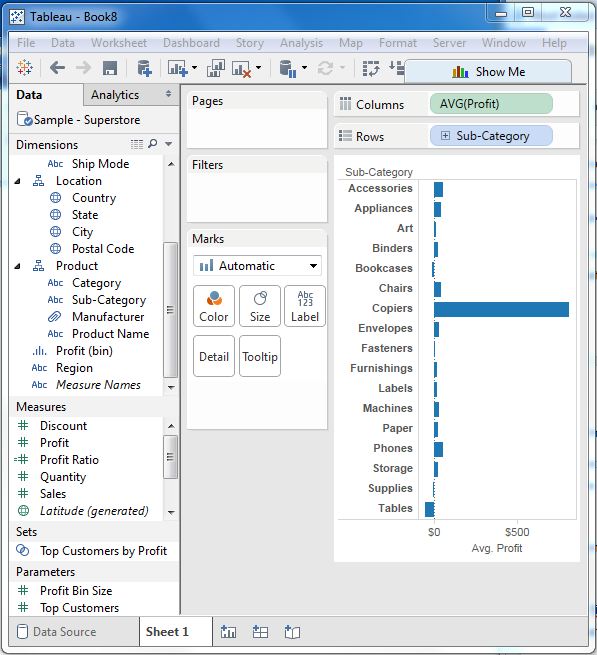Click the Show Me button
This screenshot has width=597, height=655.
[x=488, y=72]
